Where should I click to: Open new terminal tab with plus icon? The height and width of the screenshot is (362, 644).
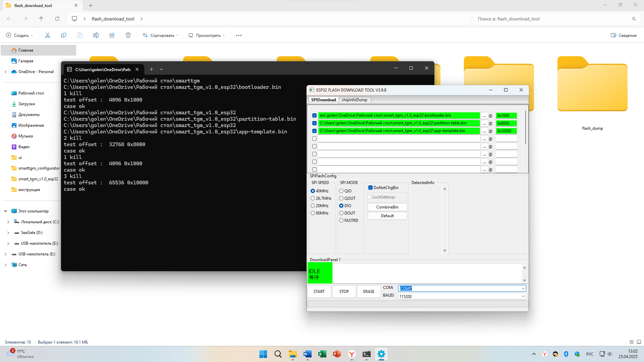tap(151, 69)
